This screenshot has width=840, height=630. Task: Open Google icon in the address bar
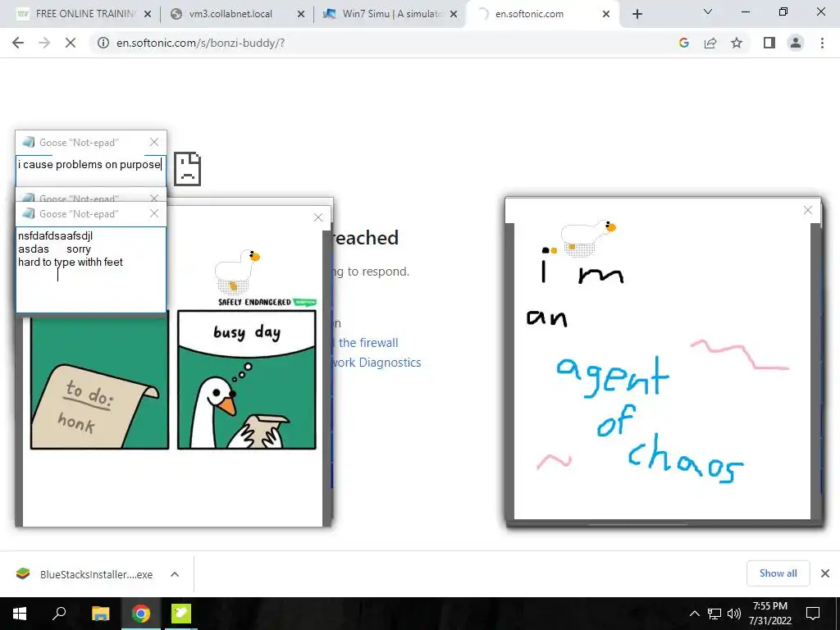(683, 43)
